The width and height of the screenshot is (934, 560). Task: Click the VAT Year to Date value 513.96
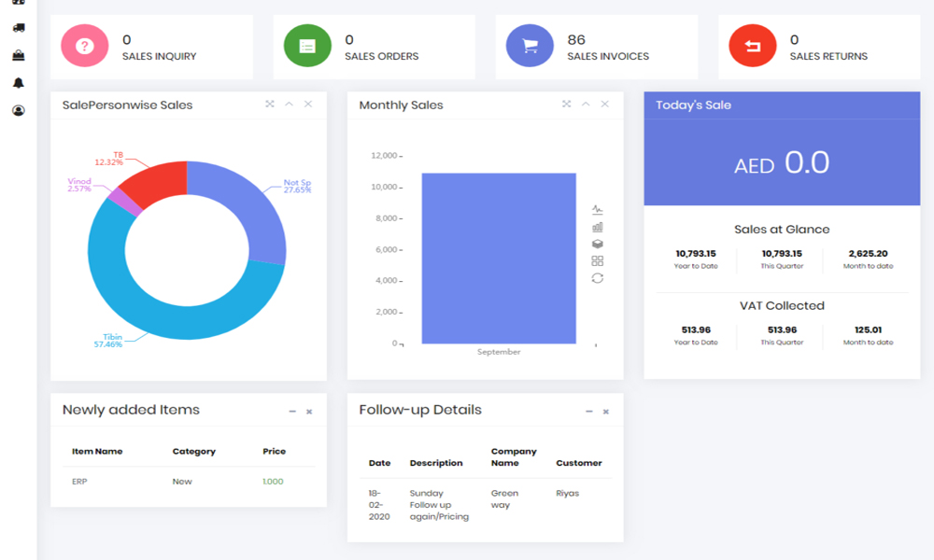[696, 329]
